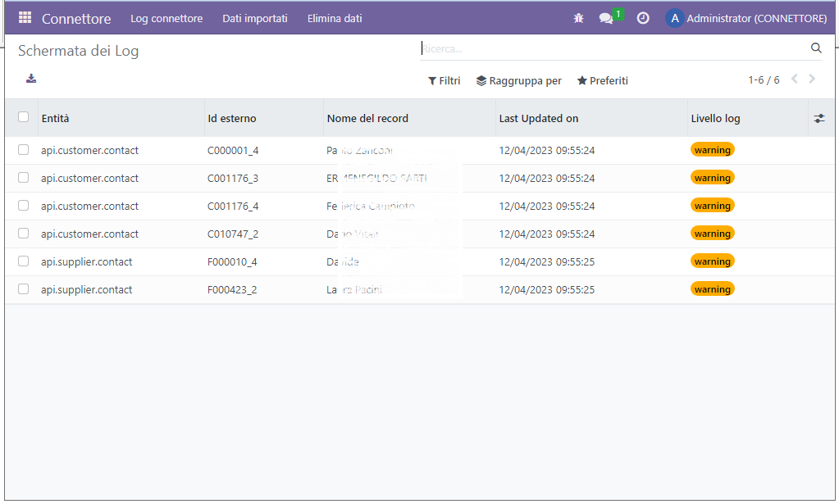
Task: Go to previous page arrow
Action: (794, 79)
